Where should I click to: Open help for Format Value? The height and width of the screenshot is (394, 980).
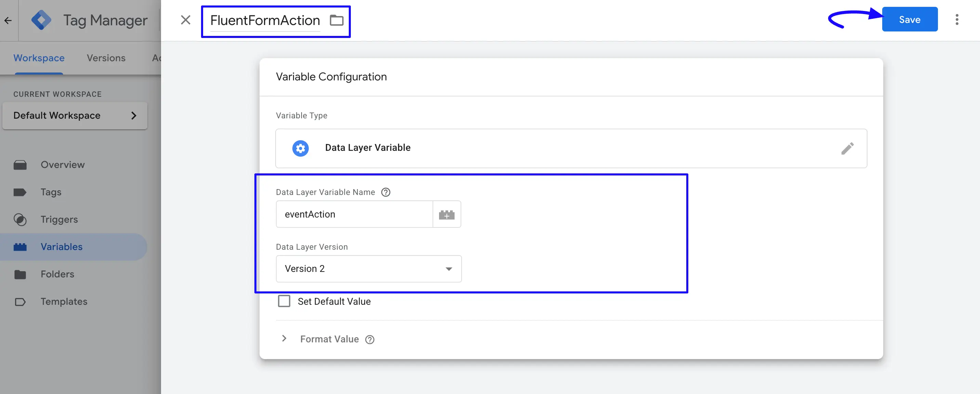[369, 340]
